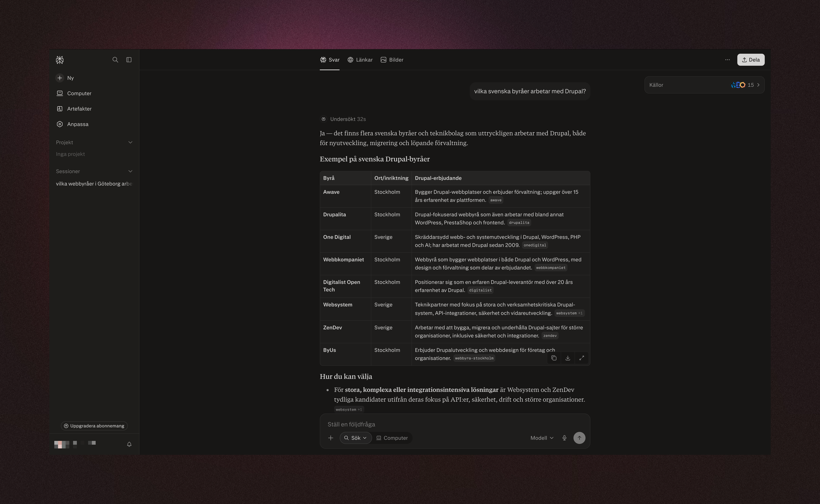Open the drupalita source citation
Viewport: 820px width, 504px height.
[519, 223]
